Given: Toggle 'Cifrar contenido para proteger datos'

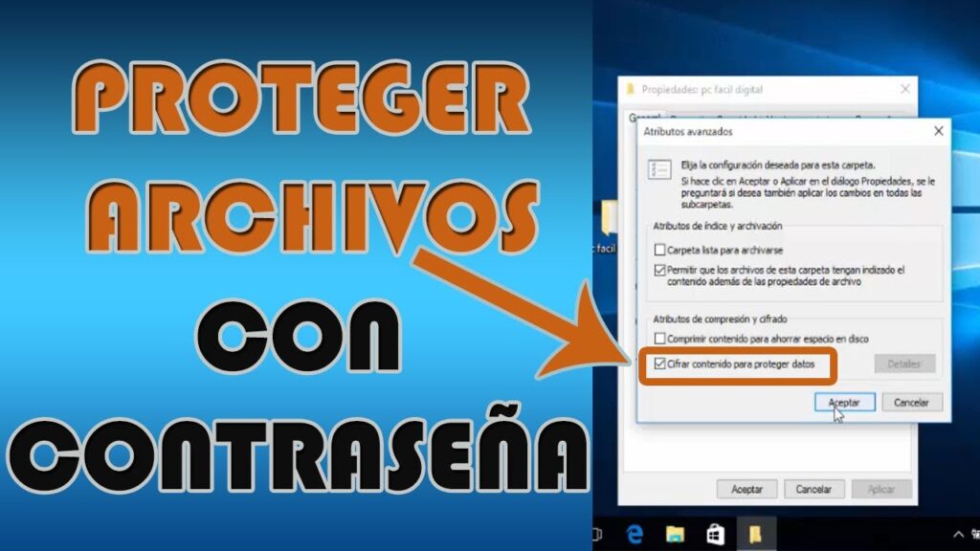Looking at the screenshot, I should [x=659, y=364].
